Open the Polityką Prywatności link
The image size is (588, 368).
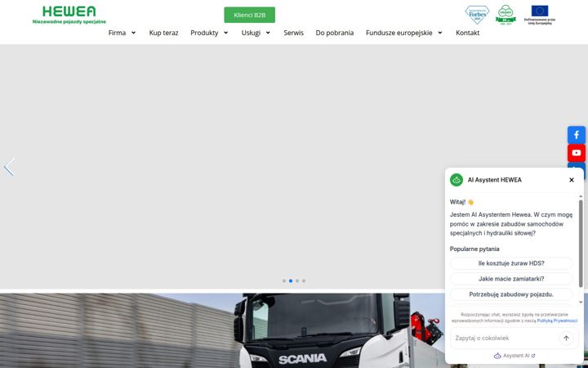557,321
